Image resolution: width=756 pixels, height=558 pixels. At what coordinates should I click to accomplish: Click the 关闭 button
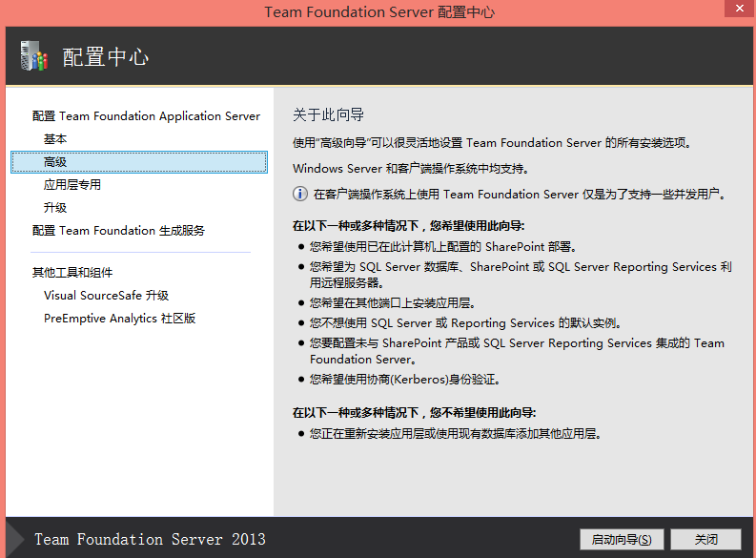pyautogui.click(x=705, y=539)
